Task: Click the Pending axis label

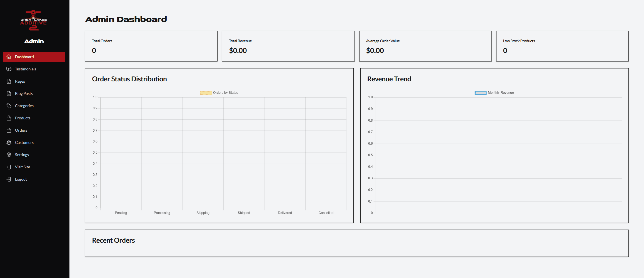Action: coord(121,213)
